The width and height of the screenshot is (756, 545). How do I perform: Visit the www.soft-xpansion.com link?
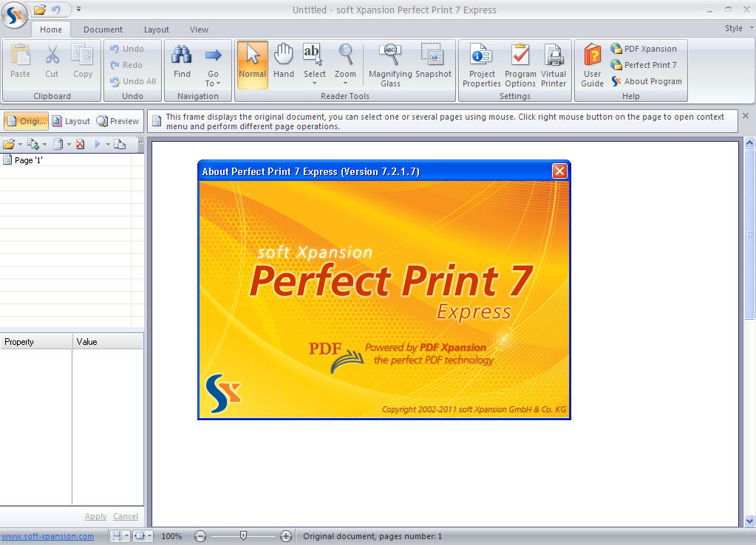coord(47,536)
